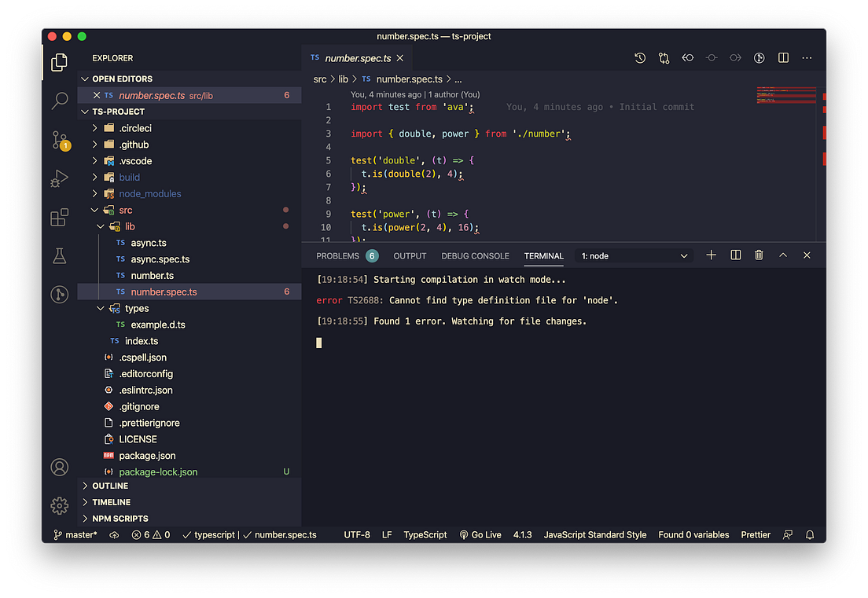The image size is (868, 598).
Task: Kill the terminal with the trash icon
Action: [x=758, y=255]
